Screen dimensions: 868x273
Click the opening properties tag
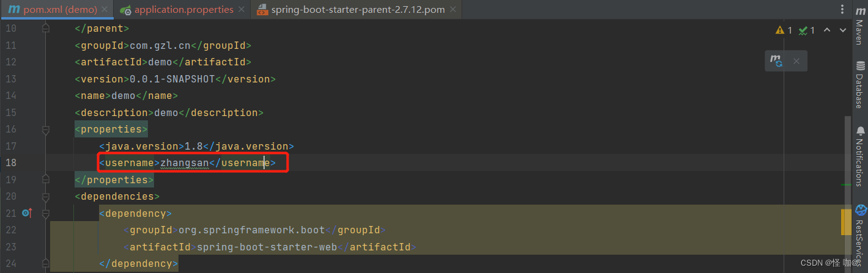(x=111, y=129)
